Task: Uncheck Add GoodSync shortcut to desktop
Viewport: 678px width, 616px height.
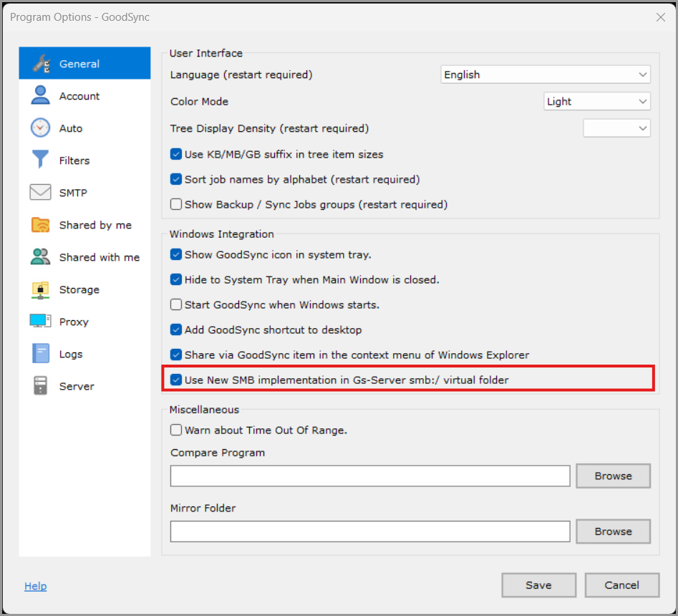Action: tap(176, 329)
